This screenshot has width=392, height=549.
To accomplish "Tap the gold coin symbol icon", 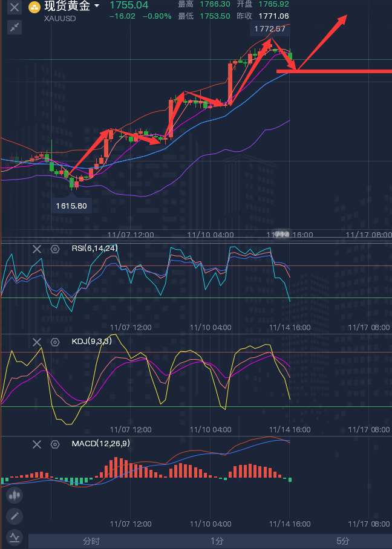I will coord(34,7).
